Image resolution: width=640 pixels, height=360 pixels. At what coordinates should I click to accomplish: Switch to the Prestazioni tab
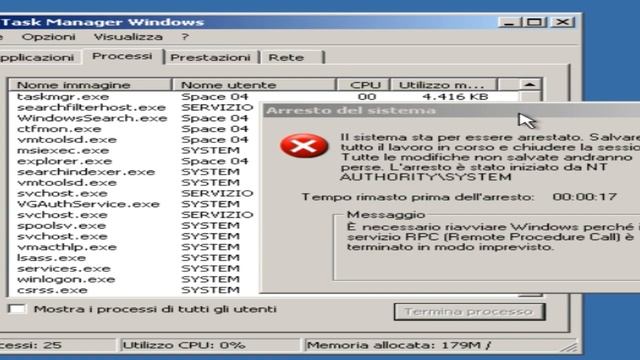point(210,58)
